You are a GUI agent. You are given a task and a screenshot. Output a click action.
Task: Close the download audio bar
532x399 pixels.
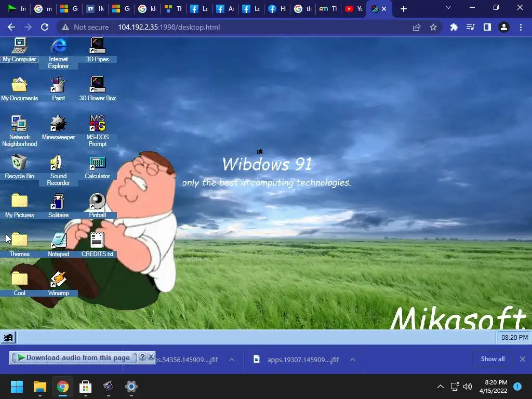pyautogui.click(x=151, y=357)
